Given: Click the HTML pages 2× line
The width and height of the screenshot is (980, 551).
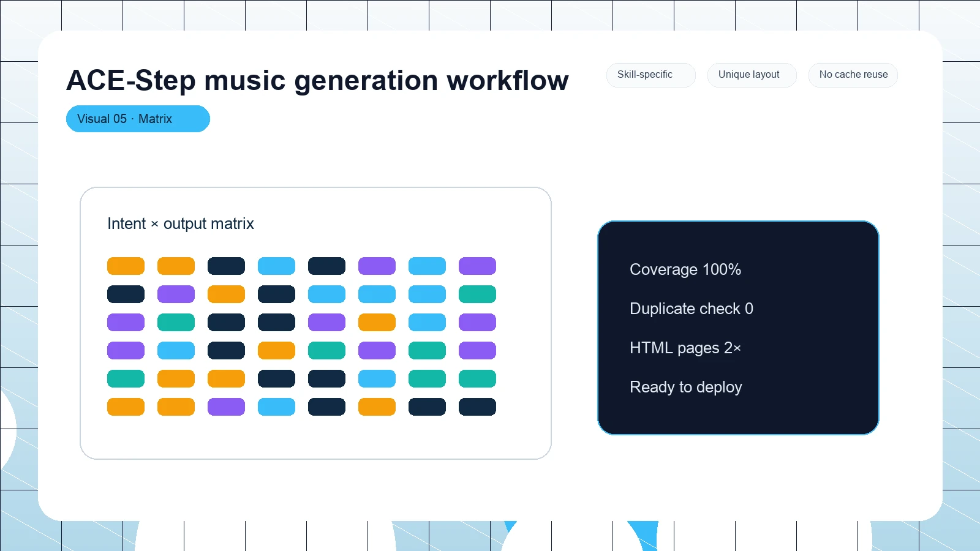Looking at the screenshot, I should (685, 348).
